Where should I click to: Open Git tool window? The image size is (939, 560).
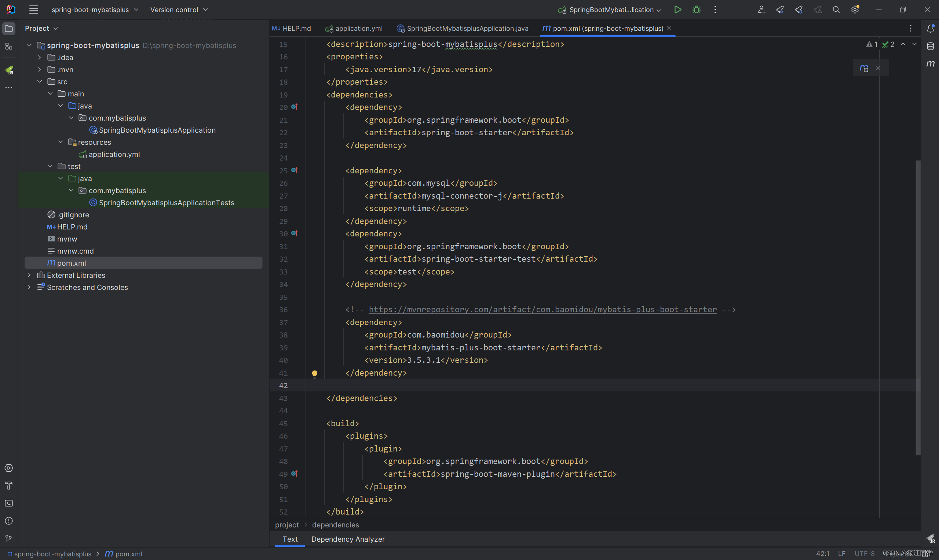click(x=9, y=538)
